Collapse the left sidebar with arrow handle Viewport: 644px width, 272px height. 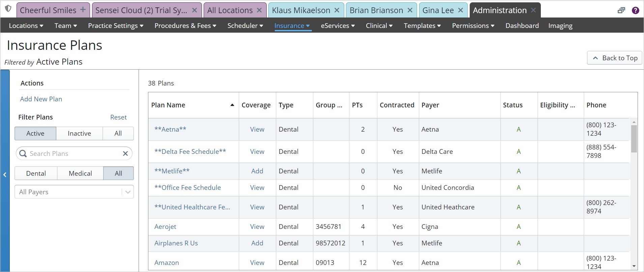tap(5, 174)
